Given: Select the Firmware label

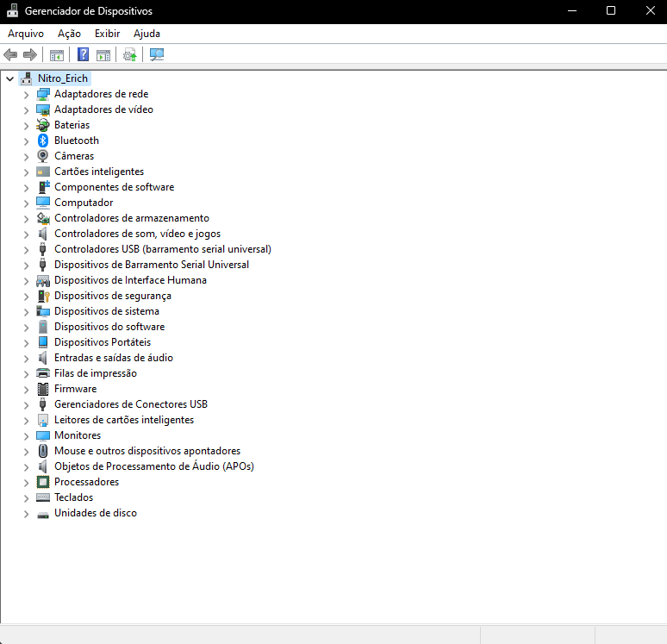Looking at the screenshot, I should 75,389.
